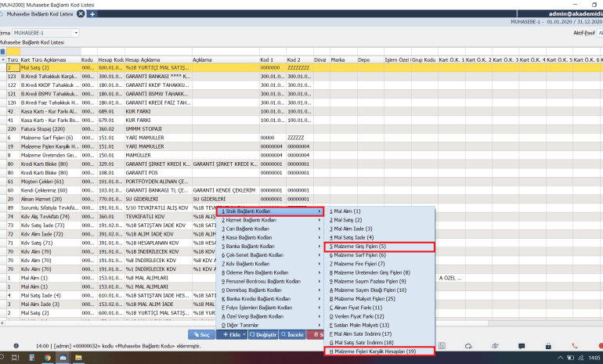Image resolution: width=603 pixels, height=364 pixels.
Task: Click the lock icon in status bar
Action: (548, 346)
